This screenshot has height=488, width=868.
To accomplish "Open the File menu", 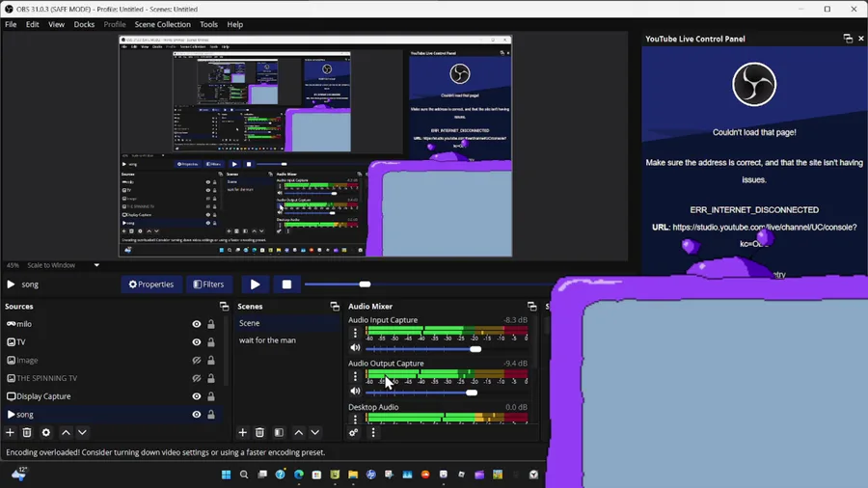I will (11, 24).
